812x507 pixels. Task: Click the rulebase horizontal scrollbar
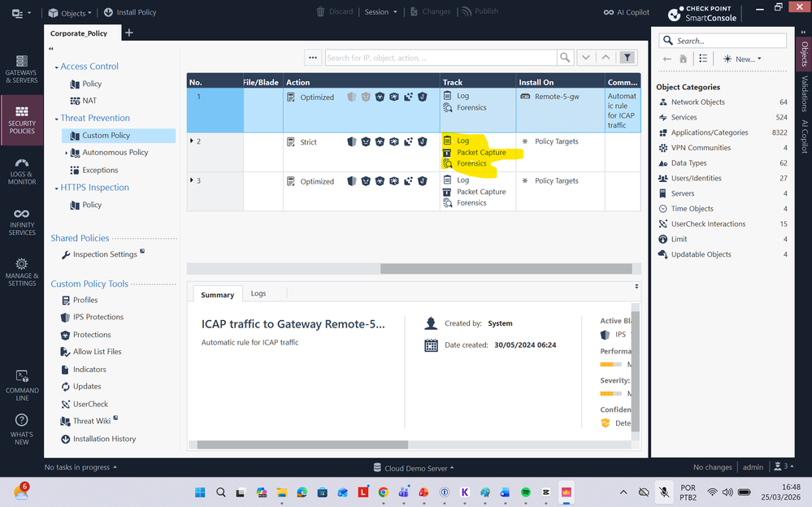tap(506, 268)
